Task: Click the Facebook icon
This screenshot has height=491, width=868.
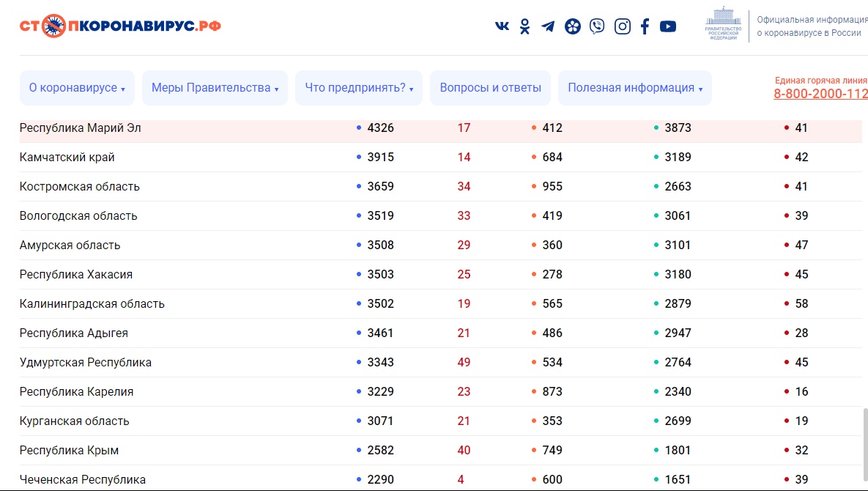Action: [x=645, y=26]
